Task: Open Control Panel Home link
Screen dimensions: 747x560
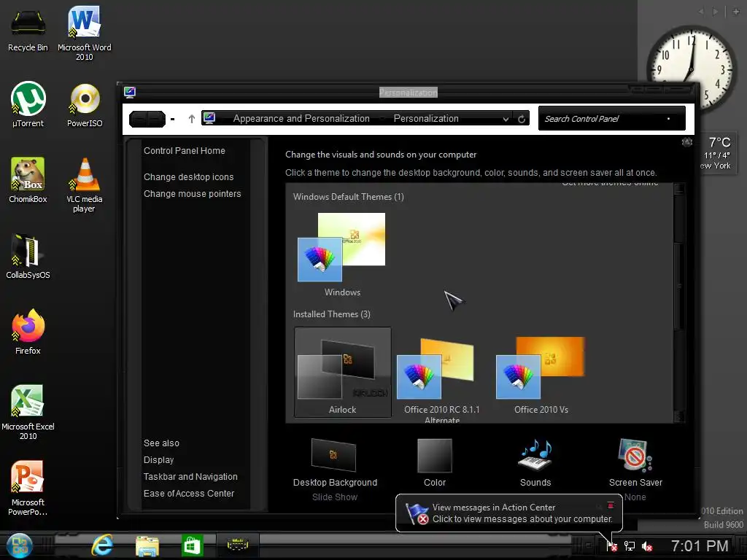Action: (185, 151)
